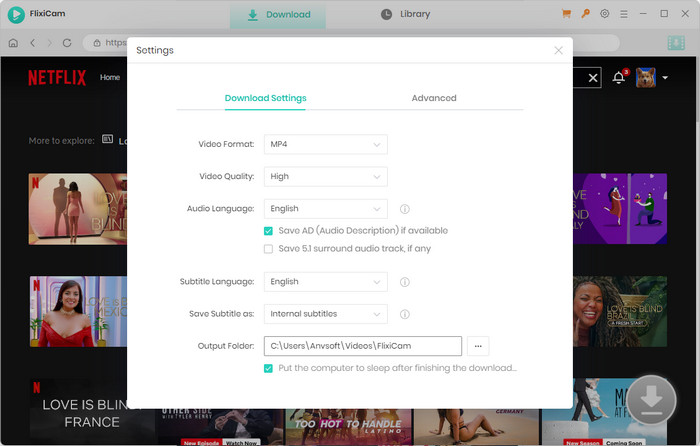700x446 pixels.
Task: Show info for Audio Language
Action: point(404,209)
